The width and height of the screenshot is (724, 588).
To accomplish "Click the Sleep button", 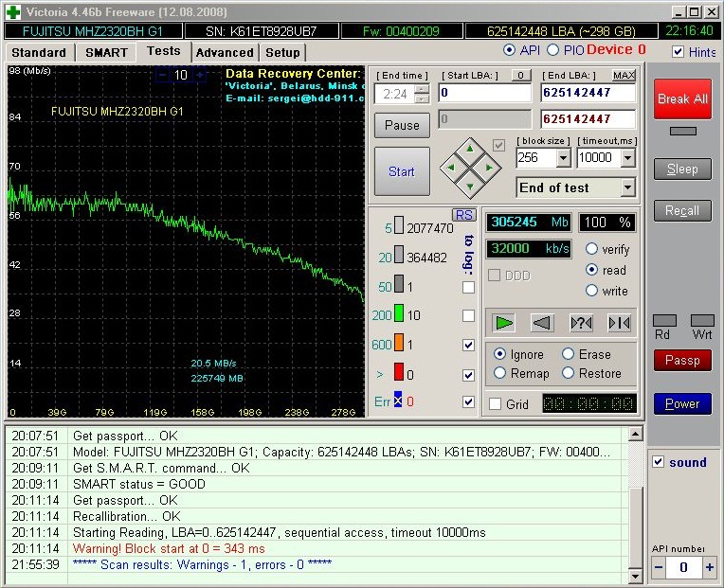I will pyautogui.click(x=682, y=169).
